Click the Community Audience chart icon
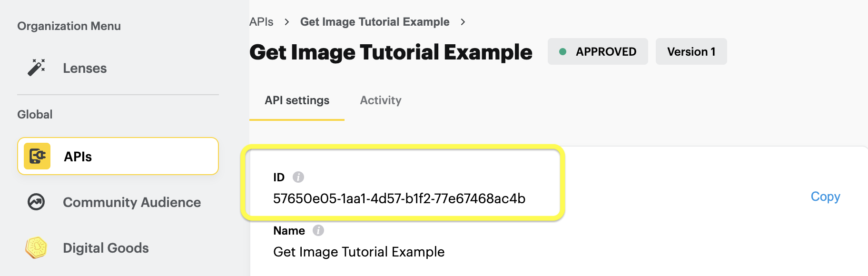The height and width of the screenshot is (276, 868). click(x=36, y=202)
